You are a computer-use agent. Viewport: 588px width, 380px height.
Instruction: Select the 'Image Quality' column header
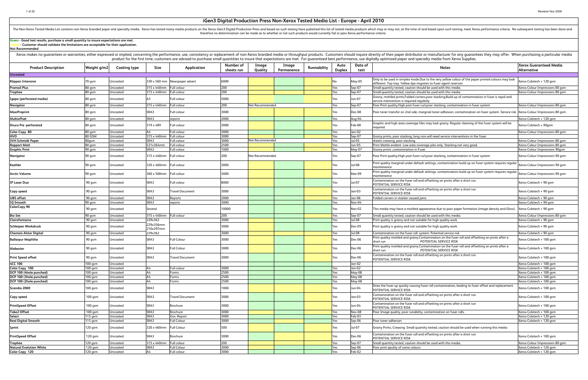261,68
